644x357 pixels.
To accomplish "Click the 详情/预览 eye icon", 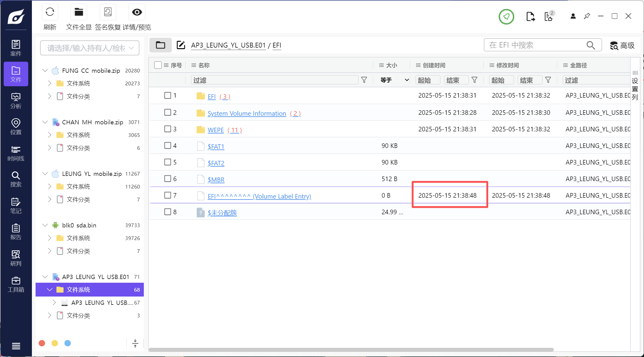I will coord(137,12).
